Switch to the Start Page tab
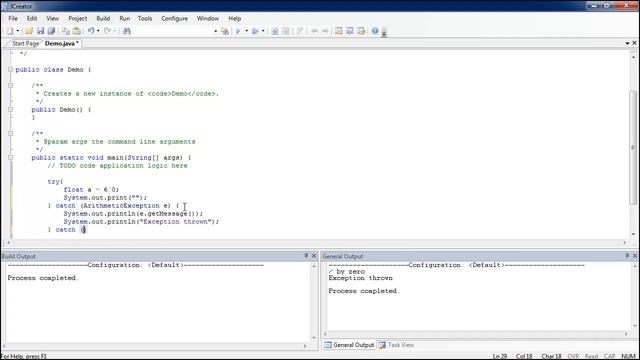 tap(25, 43)
